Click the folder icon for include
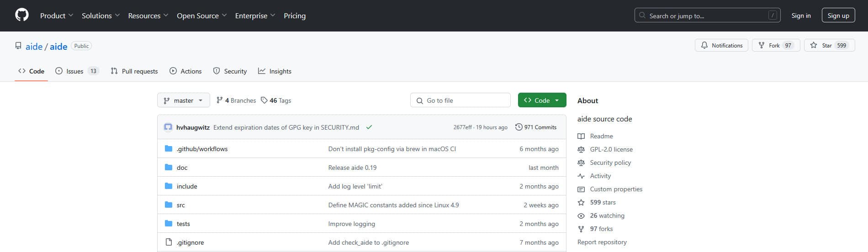Viewport: 868px width, 252px height. point(169,186)
